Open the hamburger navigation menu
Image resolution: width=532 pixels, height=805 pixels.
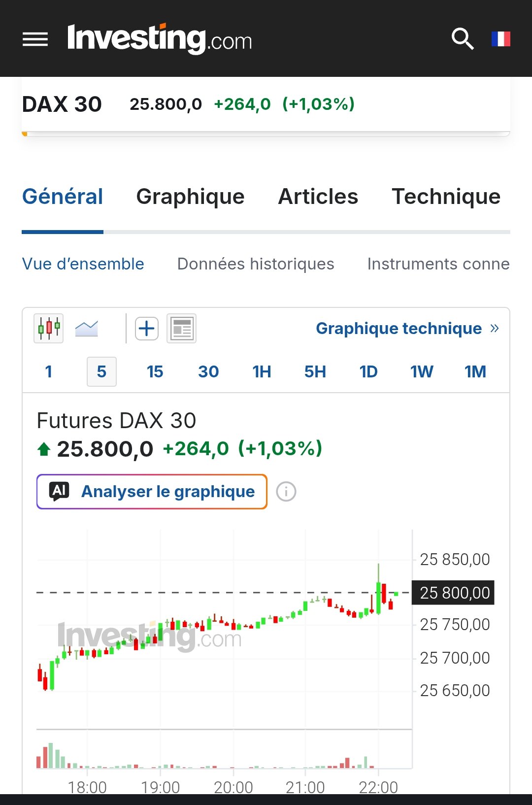click(x=35, y=39)
